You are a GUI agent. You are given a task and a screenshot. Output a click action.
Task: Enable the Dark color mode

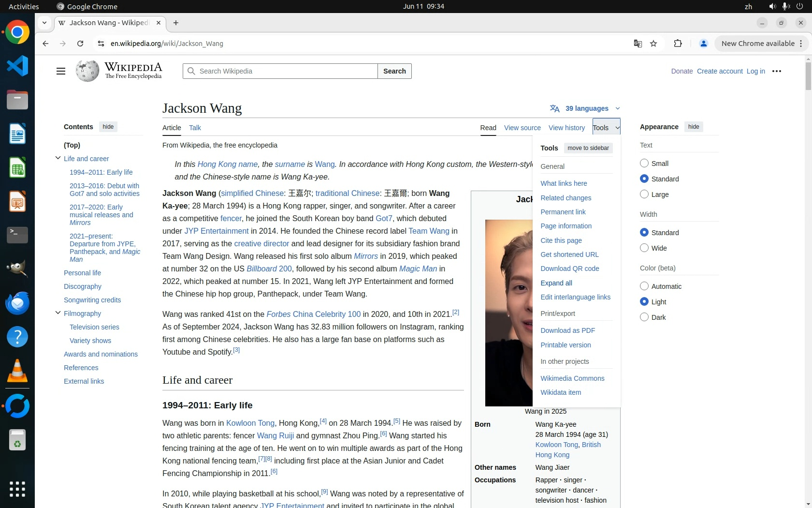tap(644, 317)
